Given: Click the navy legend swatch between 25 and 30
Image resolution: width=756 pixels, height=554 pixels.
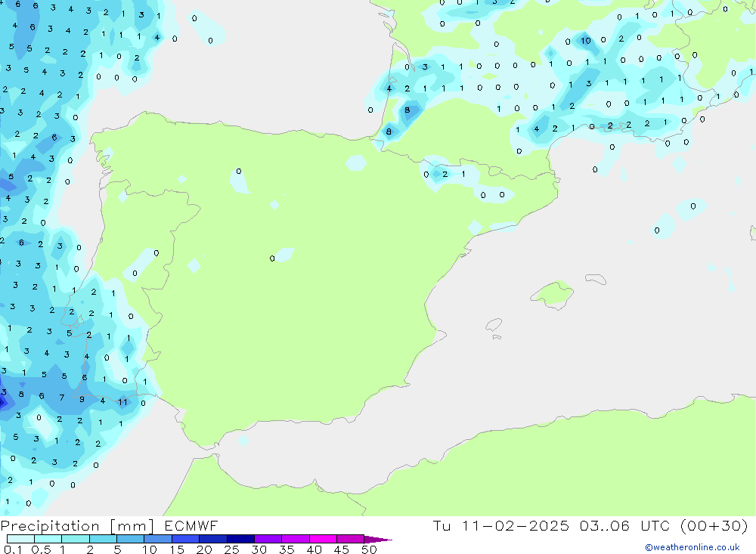Looking at the screenshot, I should point(240,539).
